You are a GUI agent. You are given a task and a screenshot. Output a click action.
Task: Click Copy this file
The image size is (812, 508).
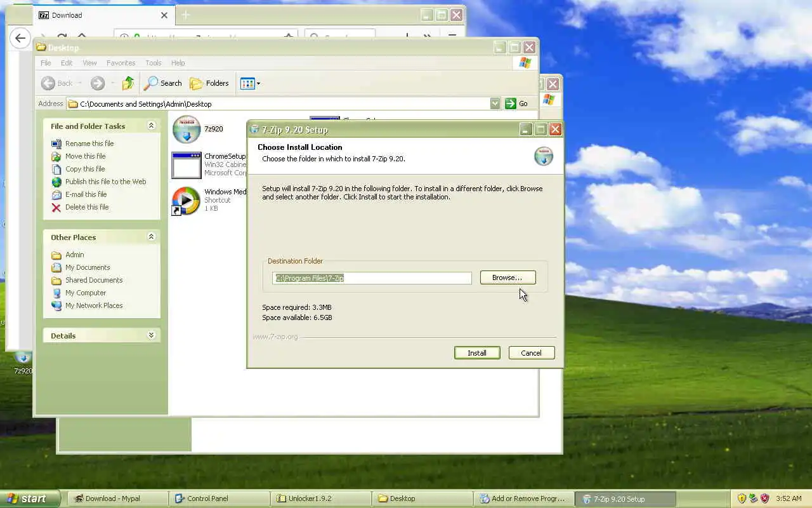85,169
